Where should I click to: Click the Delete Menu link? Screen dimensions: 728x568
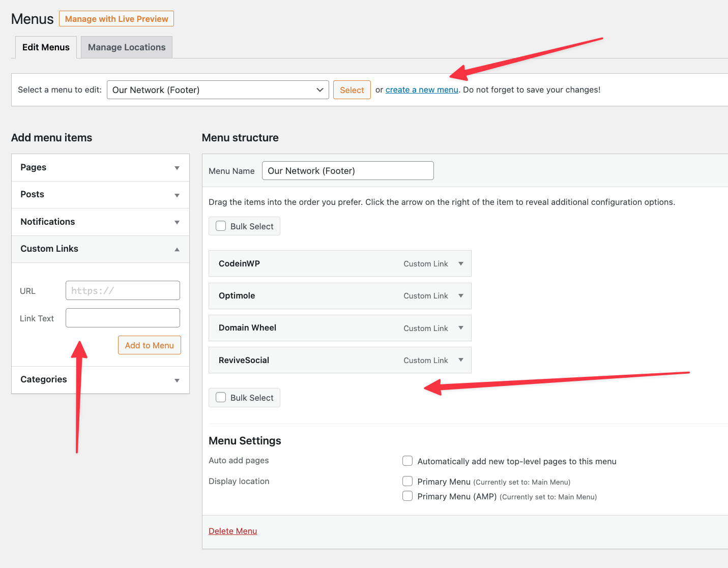[x=232, y=531]
